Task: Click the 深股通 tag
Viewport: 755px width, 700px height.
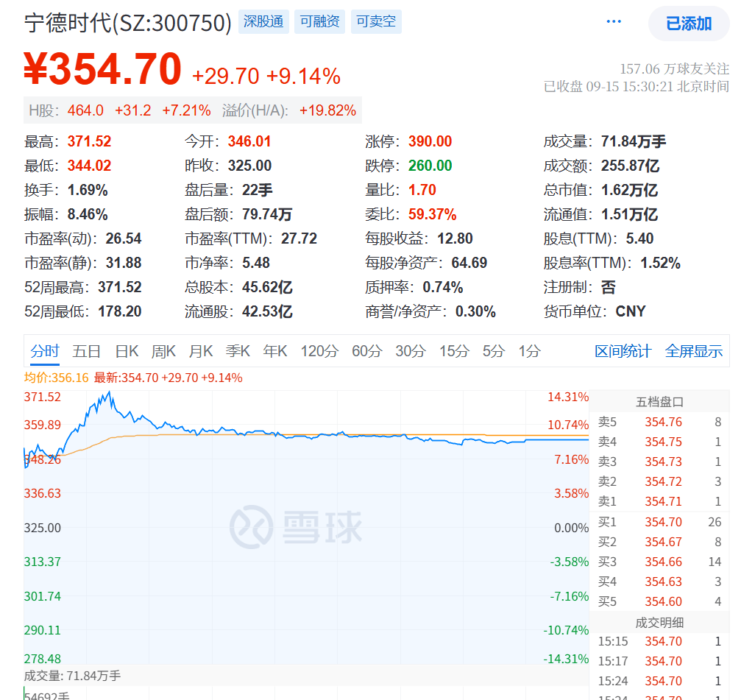Action: tap(263, 21)
